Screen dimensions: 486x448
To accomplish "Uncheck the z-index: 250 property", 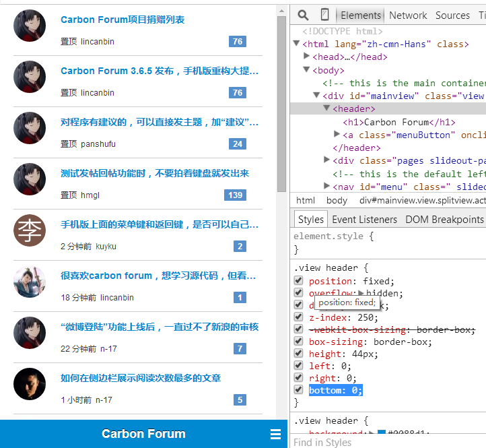I will tap(298, 317).
